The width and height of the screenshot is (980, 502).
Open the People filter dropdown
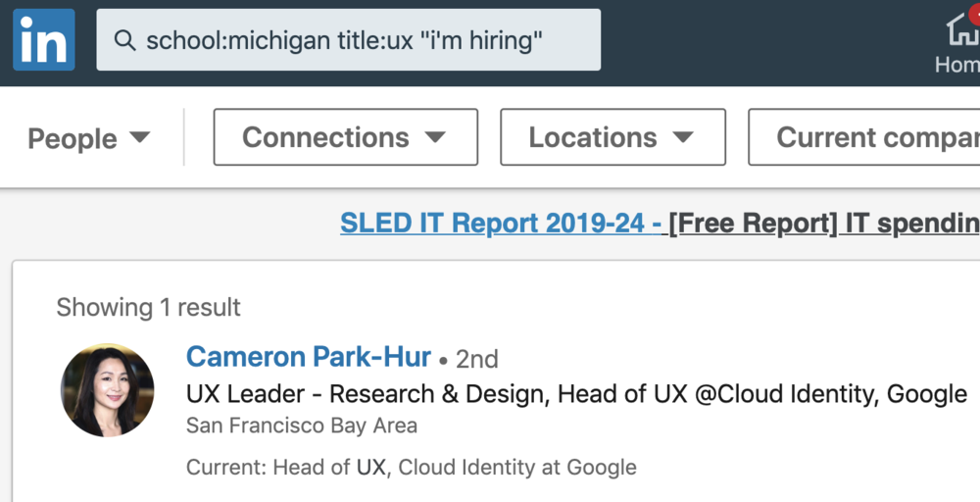point(89,138)
